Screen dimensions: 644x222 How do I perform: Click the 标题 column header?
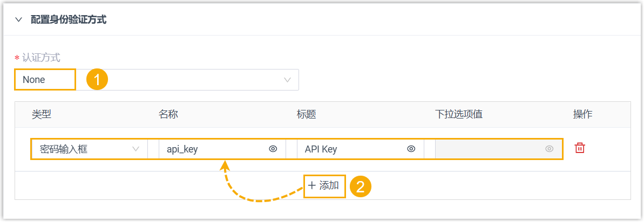(x=306, y=114)
